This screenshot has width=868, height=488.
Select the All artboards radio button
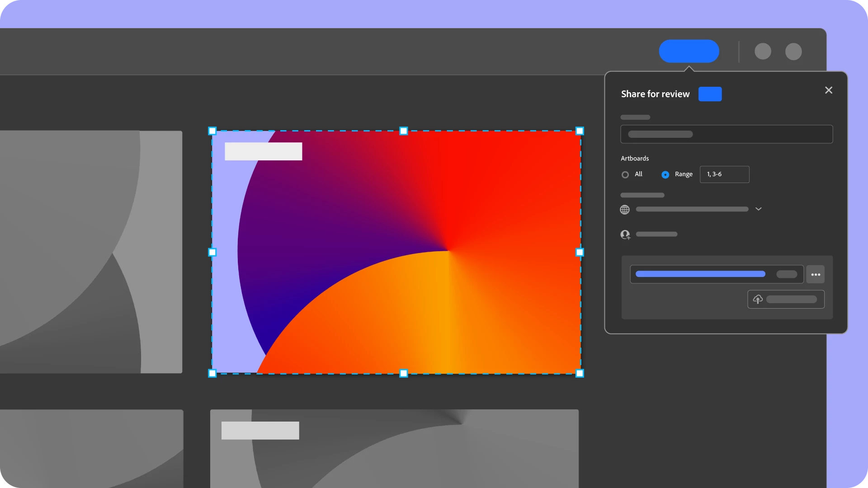(625, 174)
